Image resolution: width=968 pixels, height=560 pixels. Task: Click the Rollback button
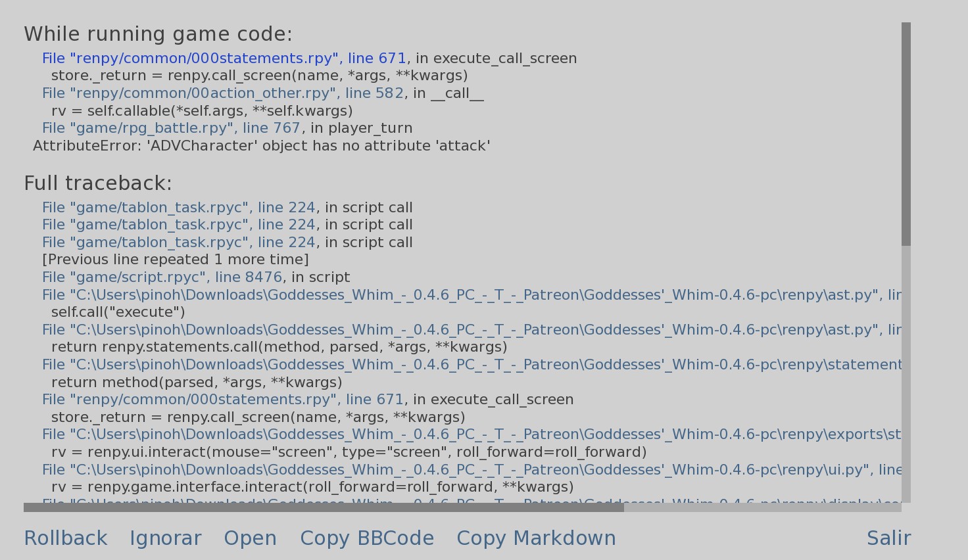pyautogui.click(x=66, y=538)
